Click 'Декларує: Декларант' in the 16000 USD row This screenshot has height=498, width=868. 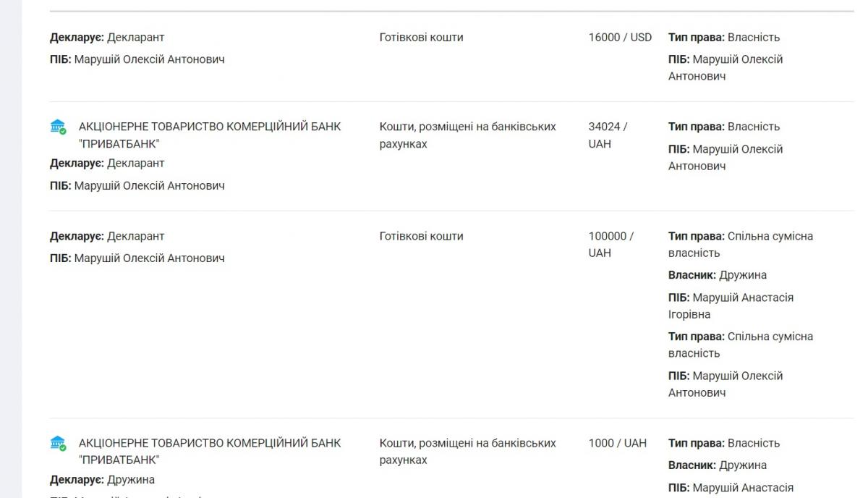tap(107, 37)
